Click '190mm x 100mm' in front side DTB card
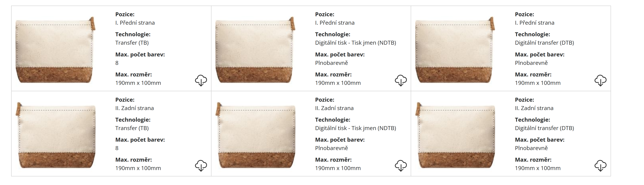The height and width of the screenshot is (185, 644). pos(537,83)
